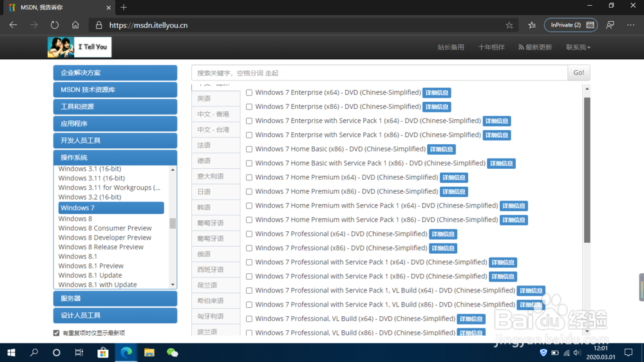
Task: Open the browser home page
Action: pos(75,25)
